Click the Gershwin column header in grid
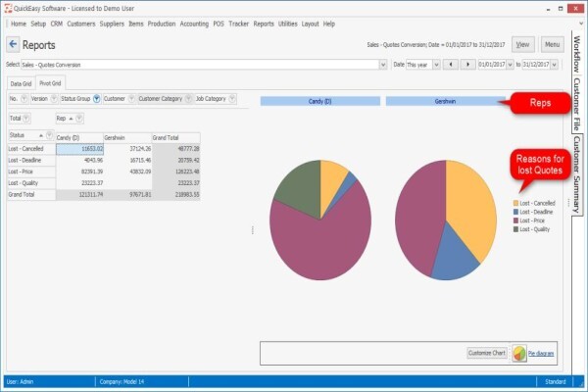Image resolution: width=588 pixels, height=392 pixels. coord(127,137)
